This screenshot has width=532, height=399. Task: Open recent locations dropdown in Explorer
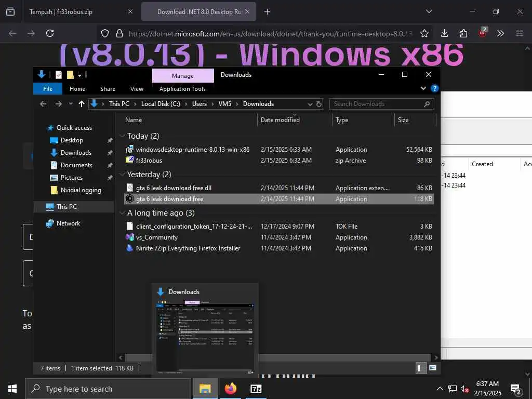pyautogui.click(x=71, y=104)
